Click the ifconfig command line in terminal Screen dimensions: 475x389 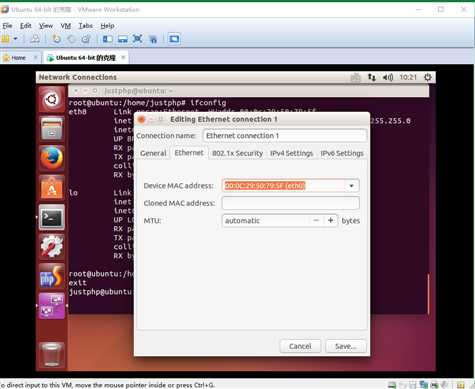(x=147, y=103)
